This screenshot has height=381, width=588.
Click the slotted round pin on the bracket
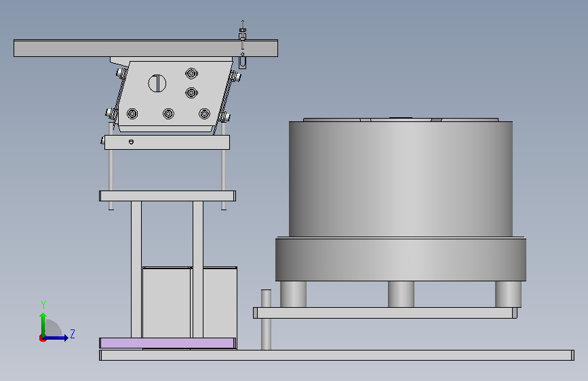[157, 83]
